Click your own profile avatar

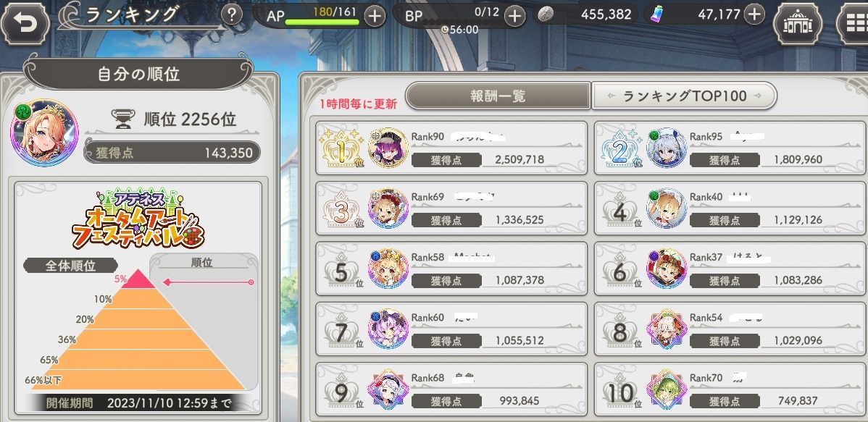44,133
